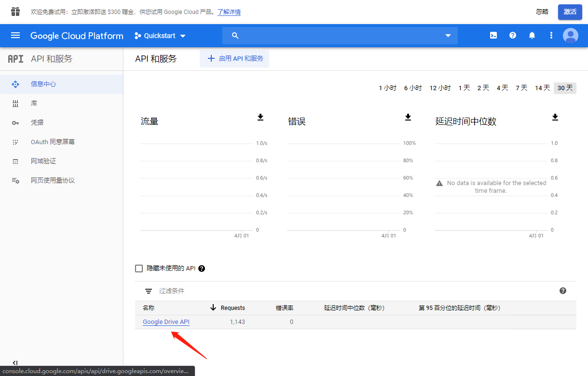The width and height of the screenshot is (588, 376).
Task: Open the three-dot settings menu
Action: coord(551,36)
